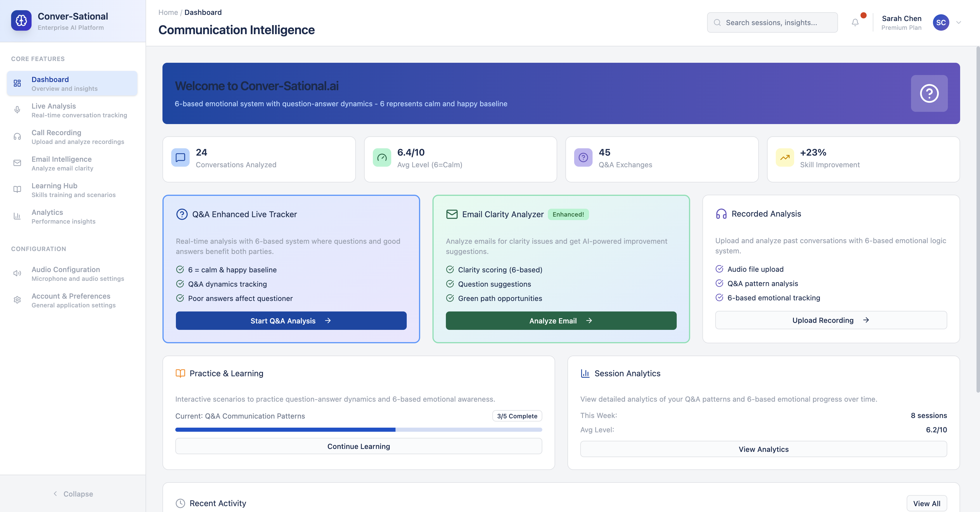Click the Recent Activity clock icon
The height and width of the screenshot is (512, 980).
click(180, 503)
